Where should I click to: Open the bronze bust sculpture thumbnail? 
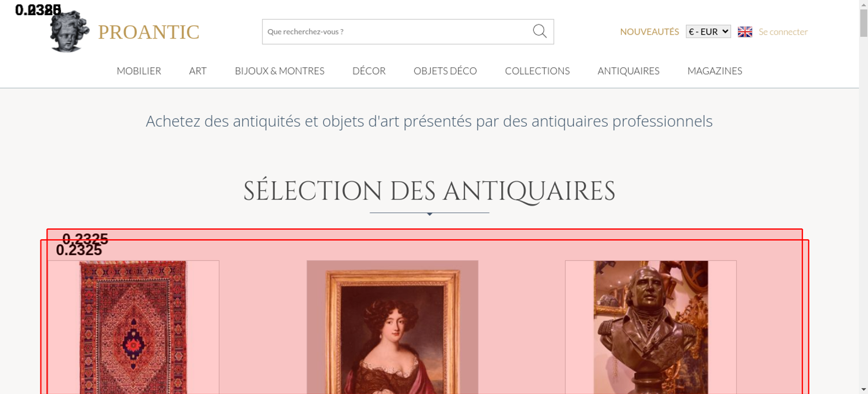click(651, 327)
